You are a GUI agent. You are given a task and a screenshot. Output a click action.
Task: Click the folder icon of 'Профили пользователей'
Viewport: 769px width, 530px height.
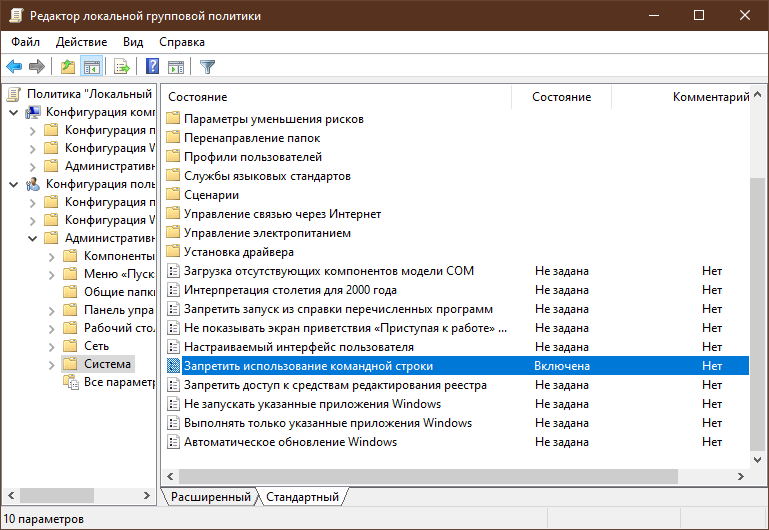[173, 157]
